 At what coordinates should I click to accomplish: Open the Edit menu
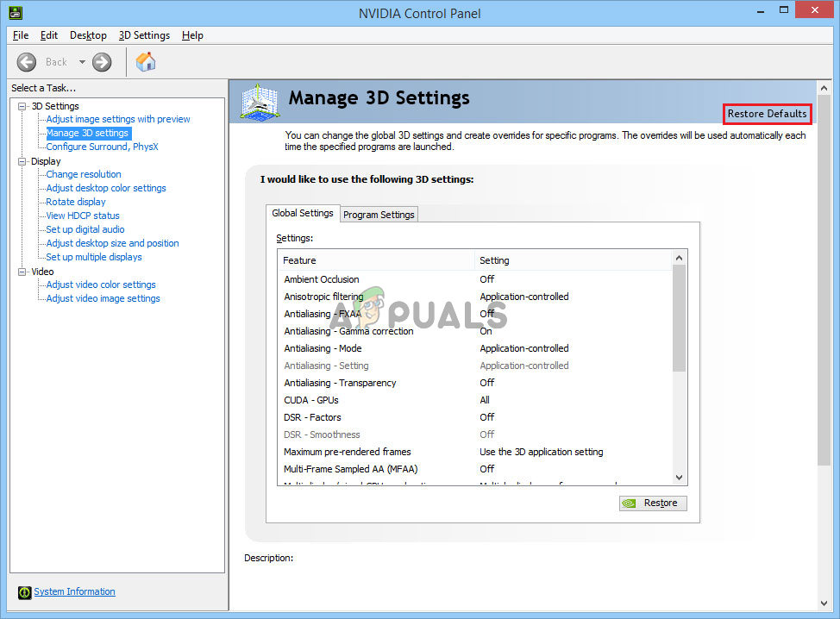coord(49,35)
